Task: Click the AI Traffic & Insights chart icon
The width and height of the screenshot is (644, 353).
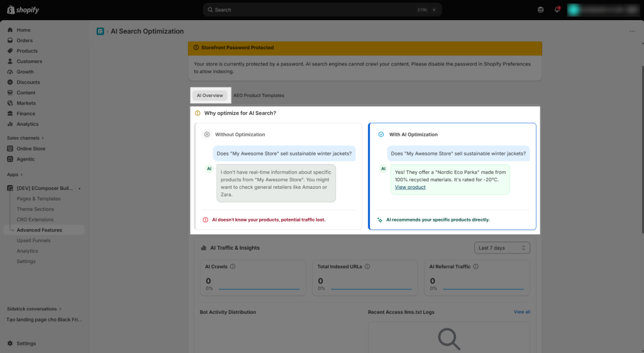Action: [x=203, y=248]
